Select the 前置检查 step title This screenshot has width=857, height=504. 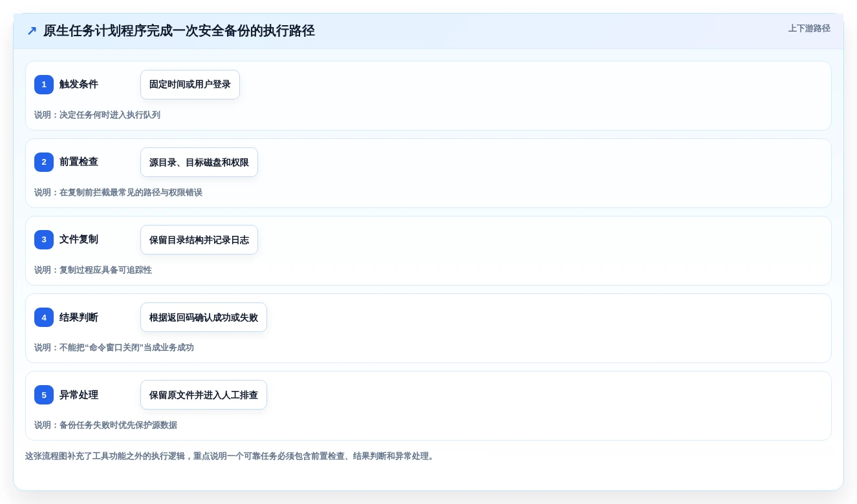point(79,162)
